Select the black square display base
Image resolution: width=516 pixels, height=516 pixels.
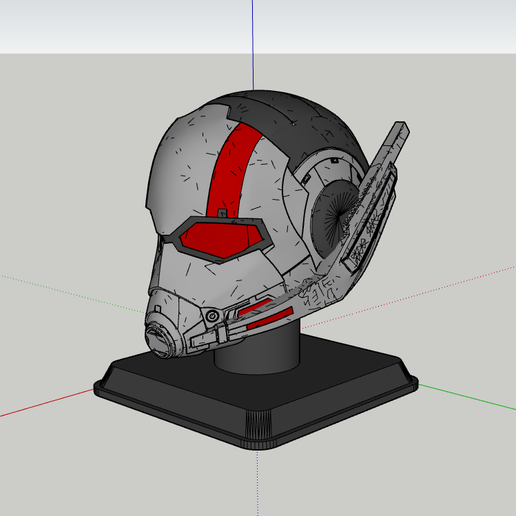256,393
